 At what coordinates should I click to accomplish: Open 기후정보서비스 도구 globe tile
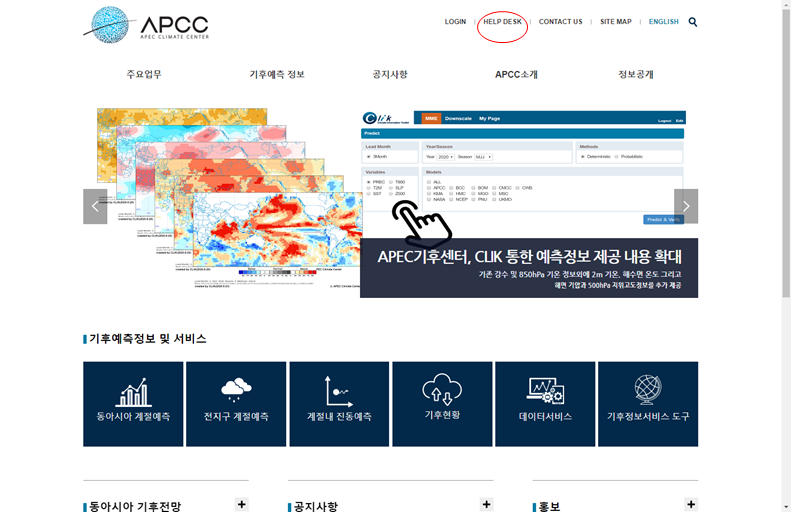click(x=648, y=404)
